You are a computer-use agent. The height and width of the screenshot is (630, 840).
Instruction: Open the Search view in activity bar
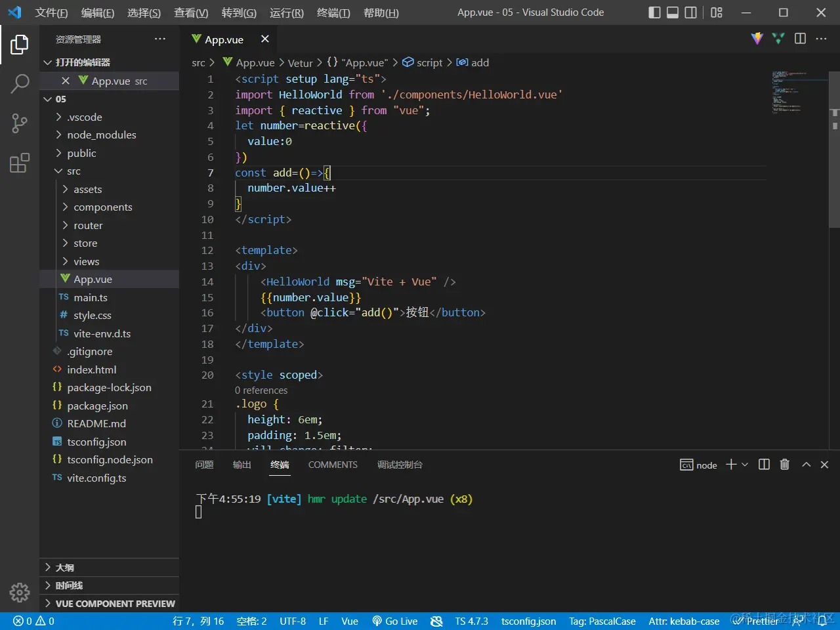pos(20,83)
